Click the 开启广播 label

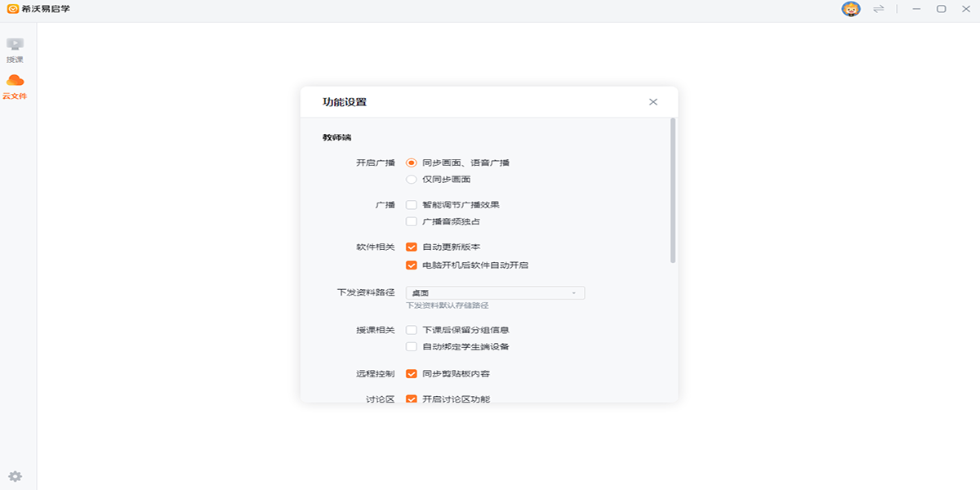coord(376,163)
